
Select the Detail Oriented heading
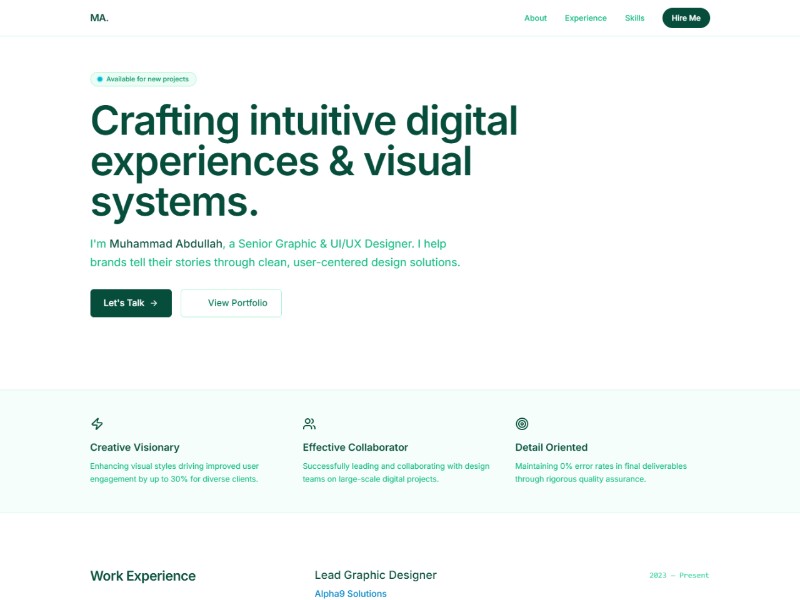click(551, 447)
